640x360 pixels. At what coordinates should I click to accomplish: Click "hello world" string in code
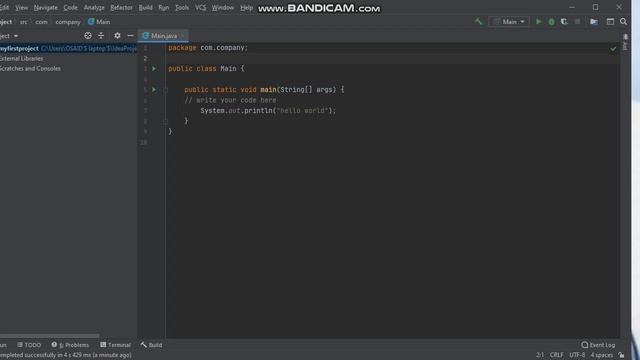(302, 111)
